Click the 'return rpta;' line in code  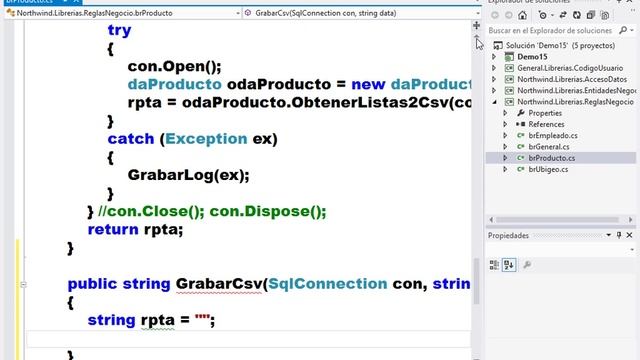click(135, 229)
